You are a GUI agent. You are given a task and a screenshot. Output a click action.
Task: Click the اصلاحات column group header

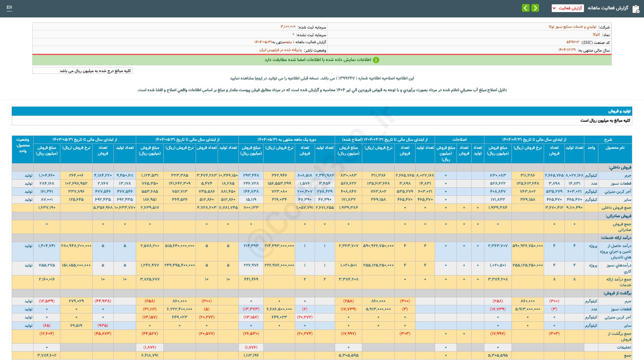[459, 139]
